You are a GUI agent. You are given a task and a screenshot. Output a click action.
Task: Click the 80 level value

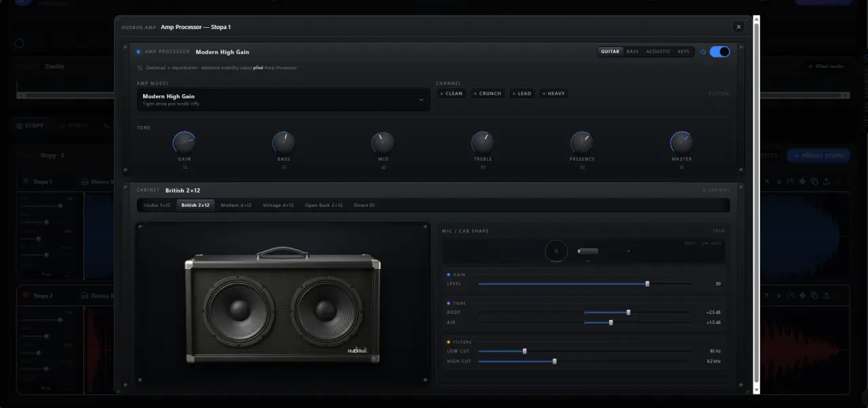(x=718, y=284)
